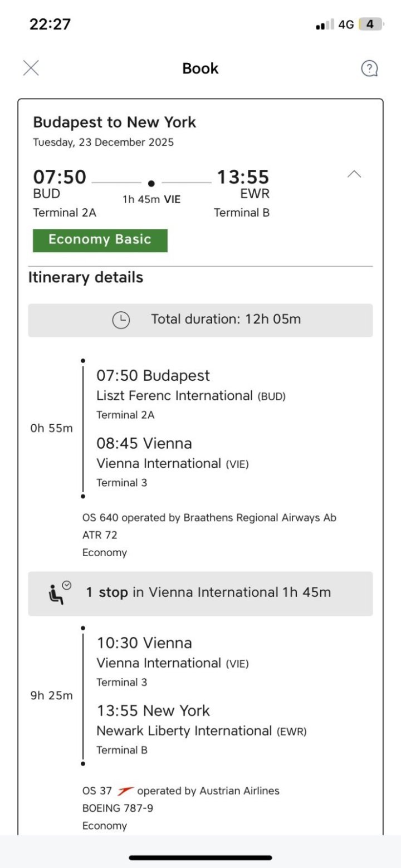Select the Budapest to New York heading

115,122
